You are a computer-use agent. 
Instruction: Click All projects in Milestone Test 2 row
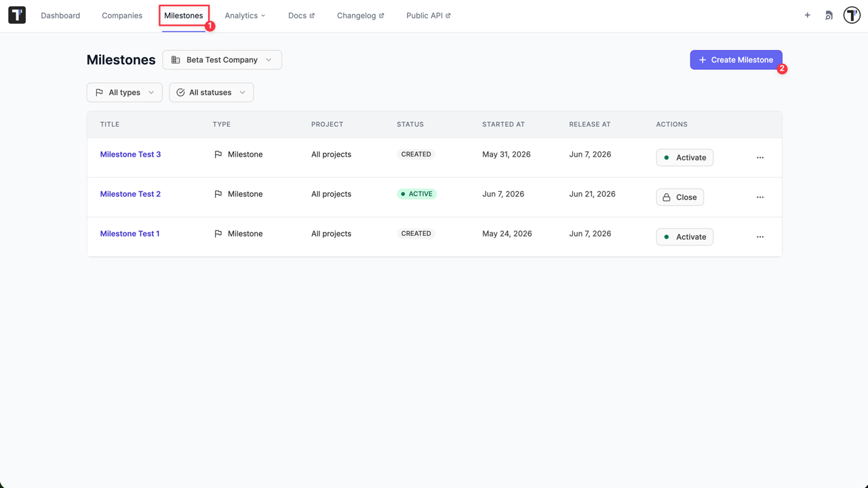(x=331, y=194)
